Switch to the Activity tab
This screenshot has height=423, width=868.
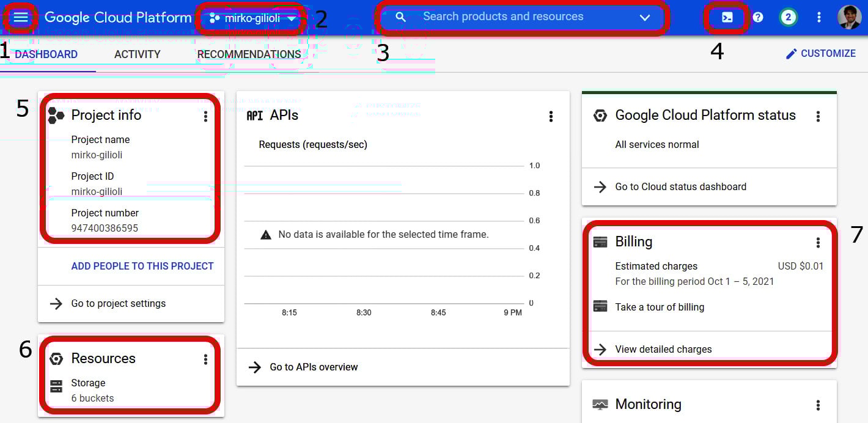tap(138, 54)
